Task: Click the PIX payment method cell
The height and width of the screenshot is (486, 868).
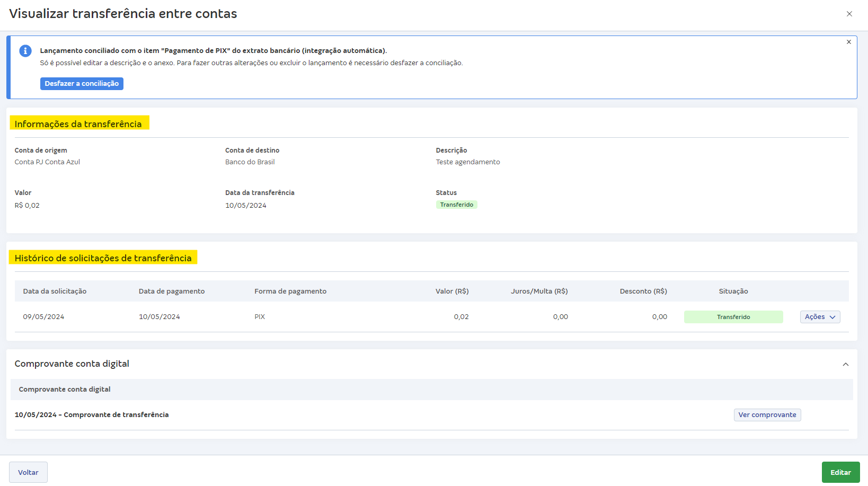Action: click(x=260, y=317)
